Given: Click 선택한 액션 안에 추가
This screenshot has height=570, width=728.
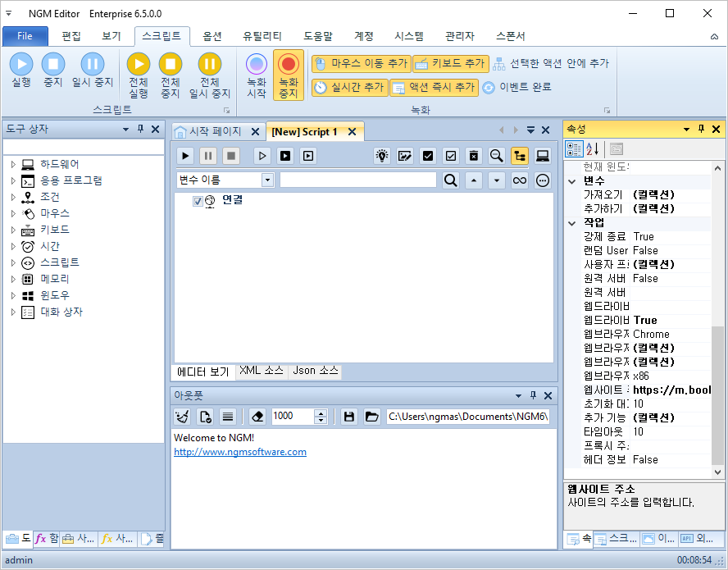Looking at the screenshot, I should (x=551, y=64).
